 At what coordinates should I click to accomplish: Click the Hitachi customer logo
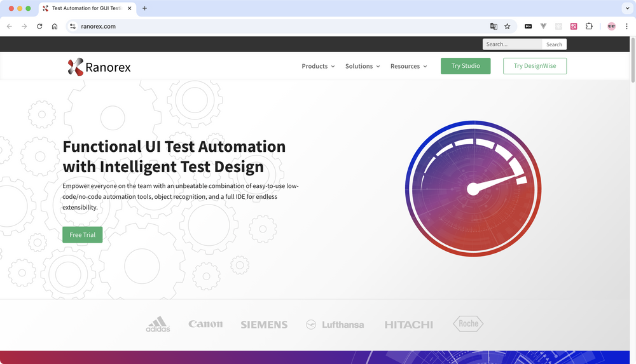[409, 325]
